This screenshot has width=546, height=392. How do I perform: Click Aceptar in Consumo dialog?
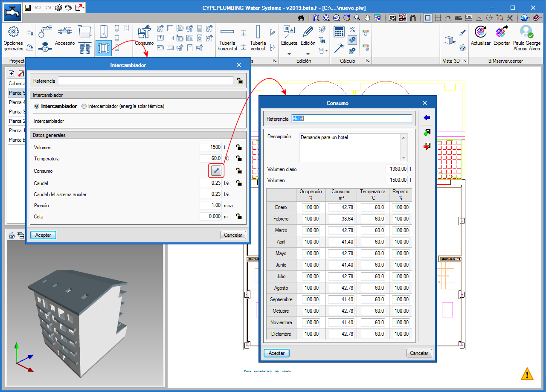pos(276,353)
